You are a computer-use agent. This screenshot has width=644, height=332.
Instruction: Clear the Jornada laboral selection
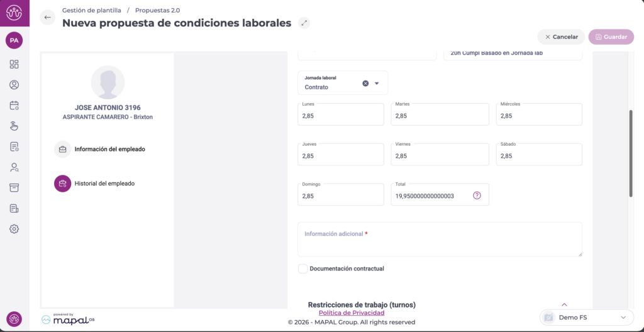(x=365, y=83)
